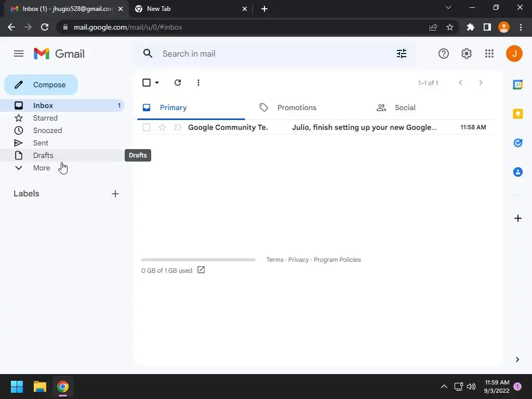The width and height of the screenshot is (532, 399).
Task: Close the Gmail Inbox browser tab
Action: [121, 9]
